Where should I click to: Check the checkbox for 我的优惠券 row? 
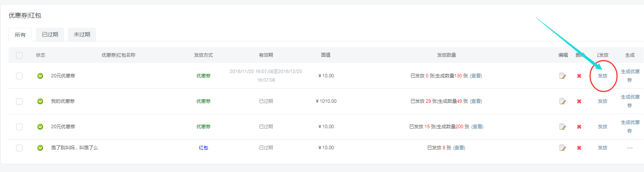coord(19,101)
